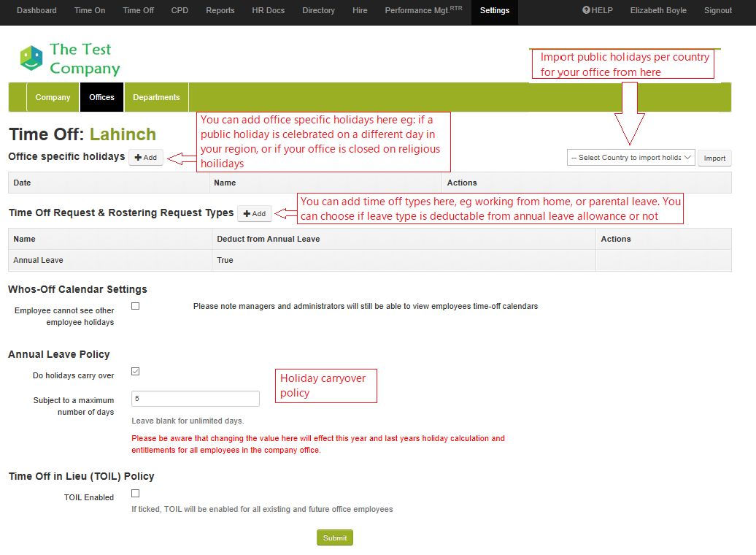The image size is (756, 555).
Task: Open the Time Off menu item
Action: click(x=138, y=11)
